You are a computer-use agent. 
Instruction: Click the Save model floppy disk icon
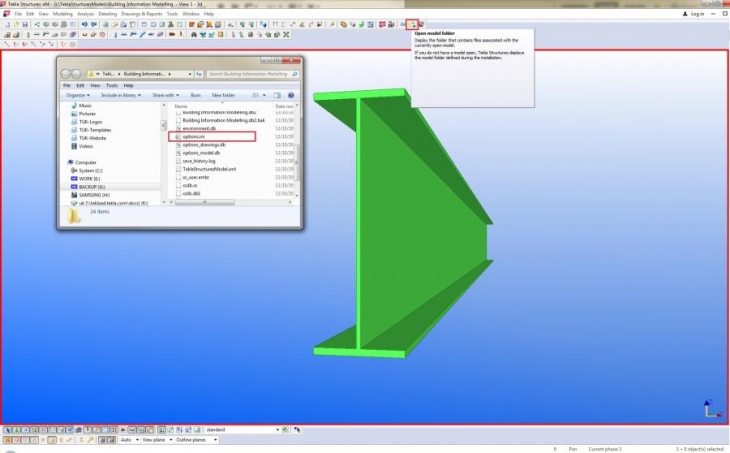pyautogui.click(x=25, y=24)
